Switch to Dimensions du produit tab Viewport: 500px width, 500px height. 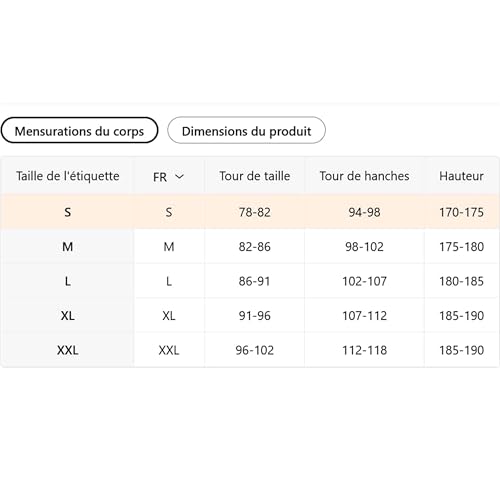pyautogui.click(x=246, y=130)
